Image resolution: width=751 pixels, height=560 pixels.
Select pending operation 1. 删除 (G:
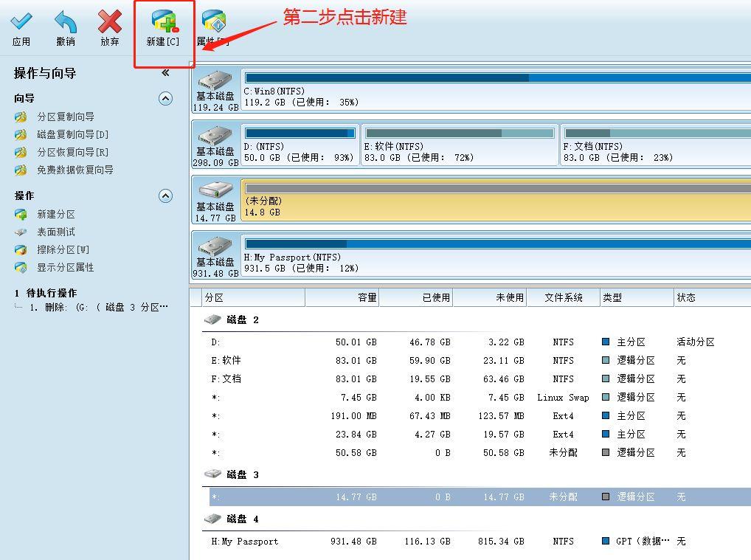point(99,308)
